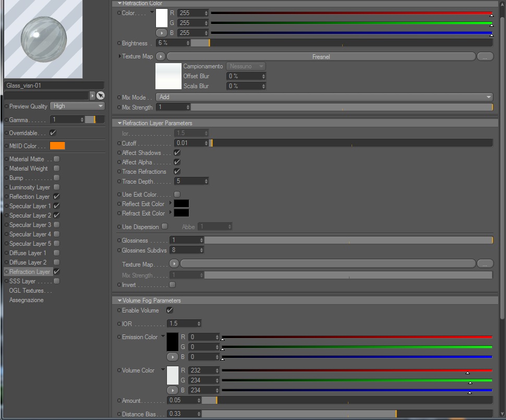Click the arrow button under Refraction Color swatch
Viewport: 506px width, 420px height.
point(162,33)
